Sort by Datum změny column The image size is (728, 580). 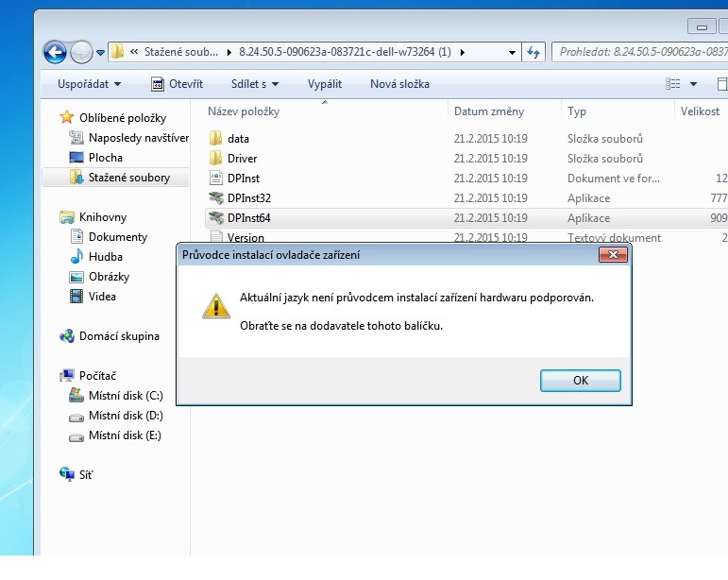click(x=488, y=111)
